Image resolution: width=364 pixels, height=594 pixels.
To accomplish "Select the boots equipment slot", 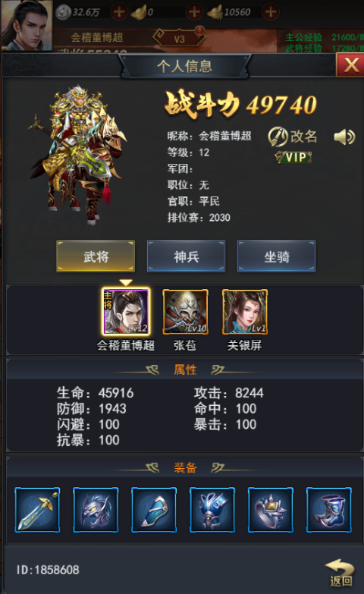I will (329, 510).
